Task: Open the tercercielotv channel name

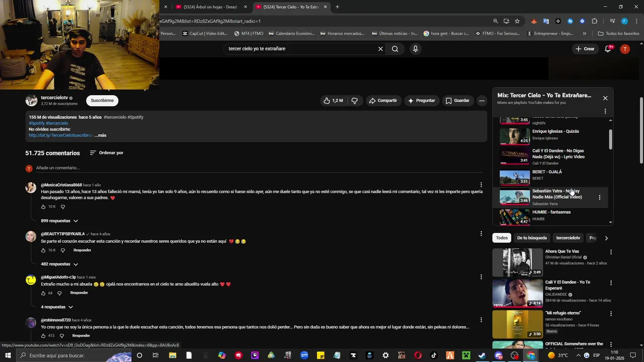Action: pos(54,98)
